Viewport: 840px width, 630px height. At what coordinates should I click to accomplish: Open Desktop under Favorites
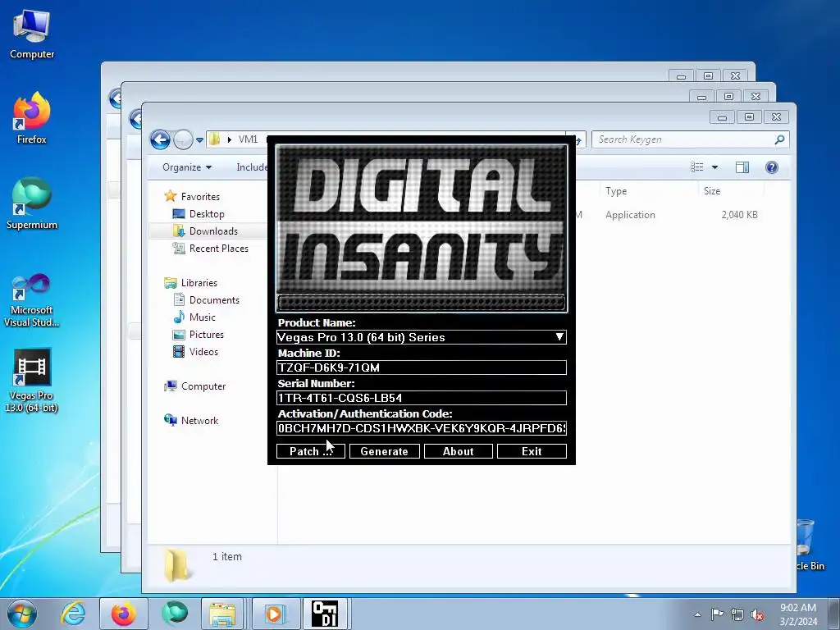tap(206, 214)
